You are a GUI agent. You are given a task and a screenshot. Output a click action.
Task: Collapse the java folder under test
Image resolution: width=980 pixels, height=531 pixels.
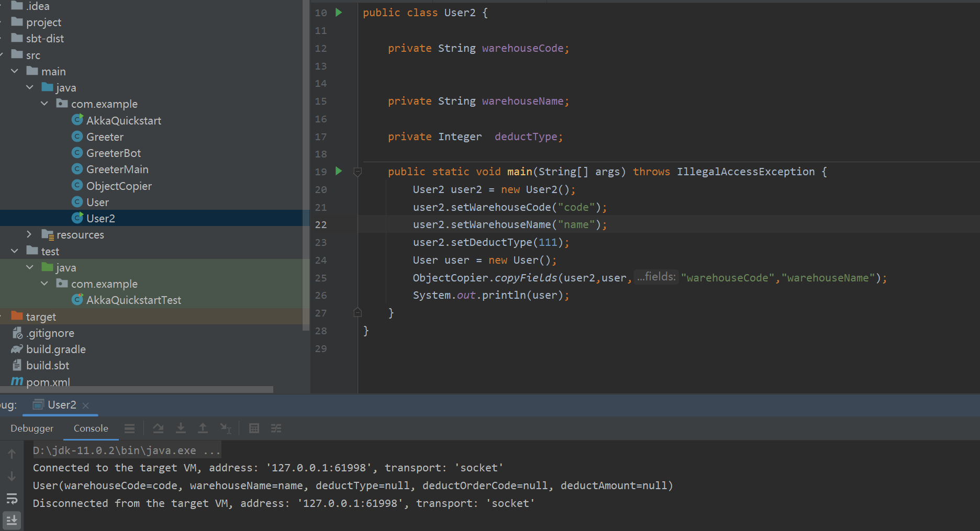click(x=30, y=267)
